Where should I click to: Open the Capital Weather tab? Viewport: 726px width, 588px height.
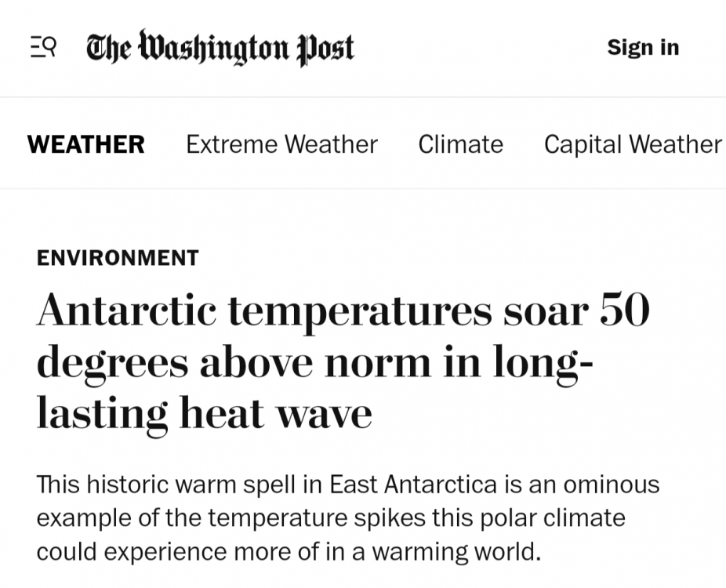point(633,144)
